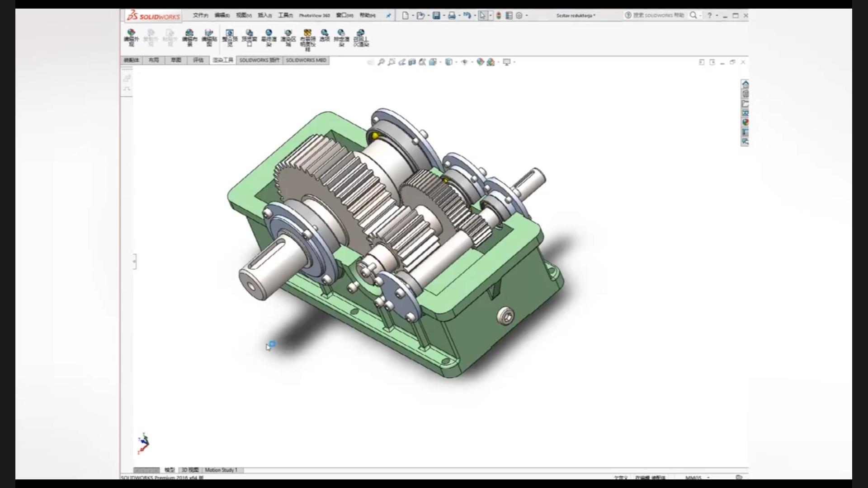
Task: Click the Save floppy disk icon
Action: (x=436, y=15)
